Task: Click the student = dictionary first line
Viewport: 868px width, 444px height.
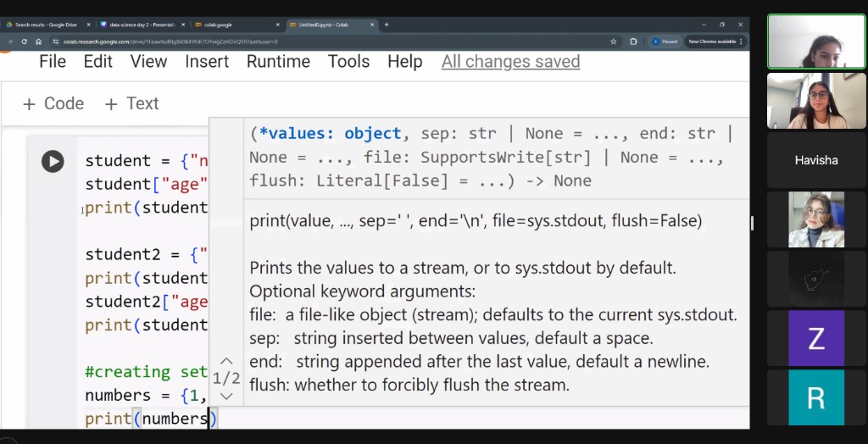Action: pos(146,160)
